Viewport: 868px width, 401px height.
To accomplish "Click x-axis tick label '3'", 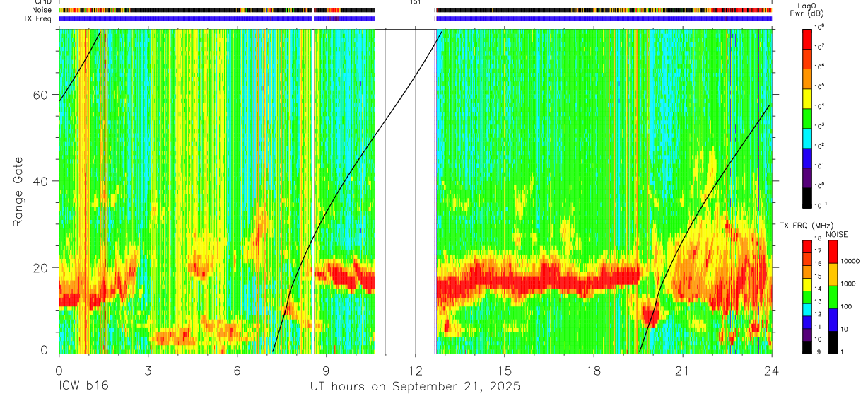I will [148, 370].
